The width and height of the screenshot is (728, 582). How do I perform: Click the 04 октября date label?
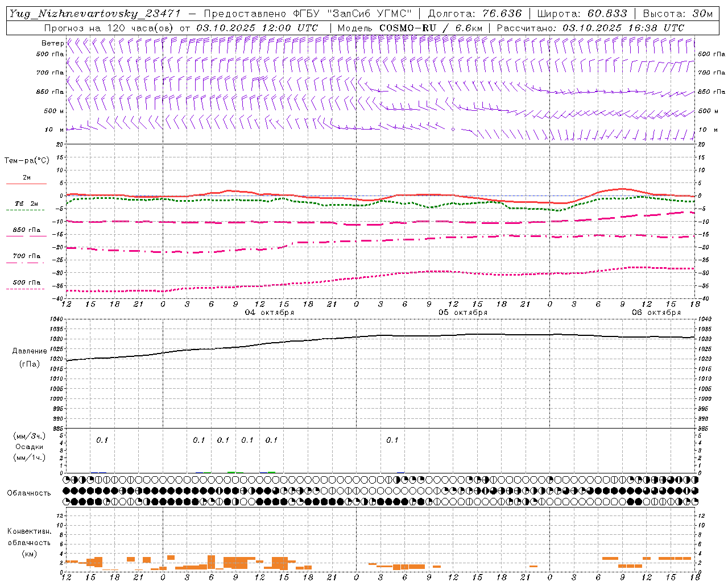[270, 313]
